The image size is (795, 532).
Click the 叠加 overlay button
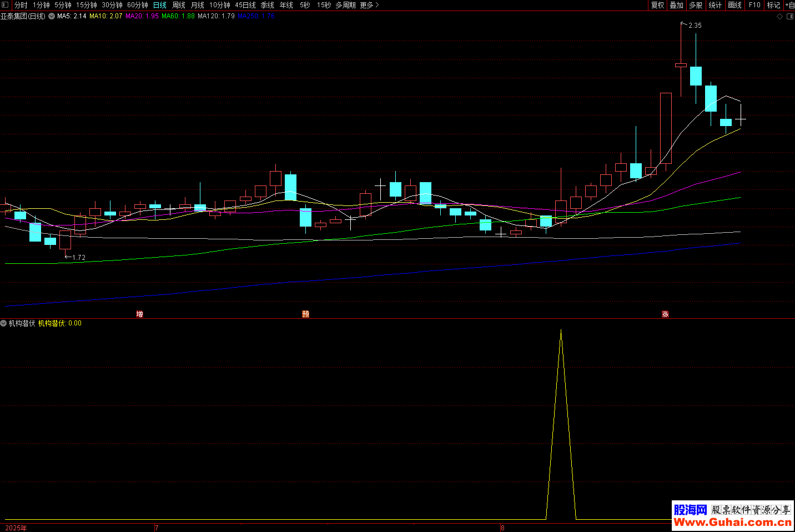coord(677,5)
